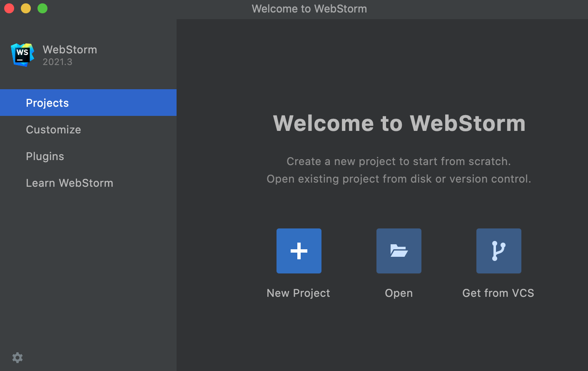This screenshot has height=371, width=588.
Task: Click the Get from VCS label
Action: tap(498, 293)
